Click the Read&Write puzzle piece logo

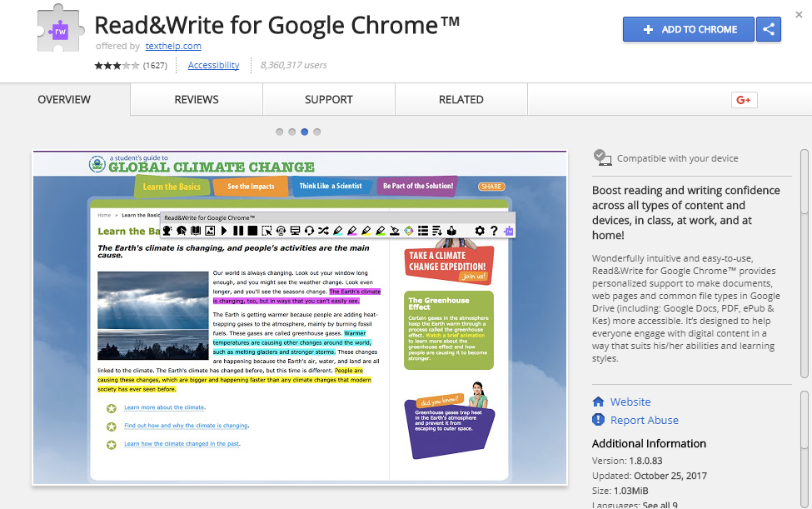pyautogui.click(x=61, y=30)
